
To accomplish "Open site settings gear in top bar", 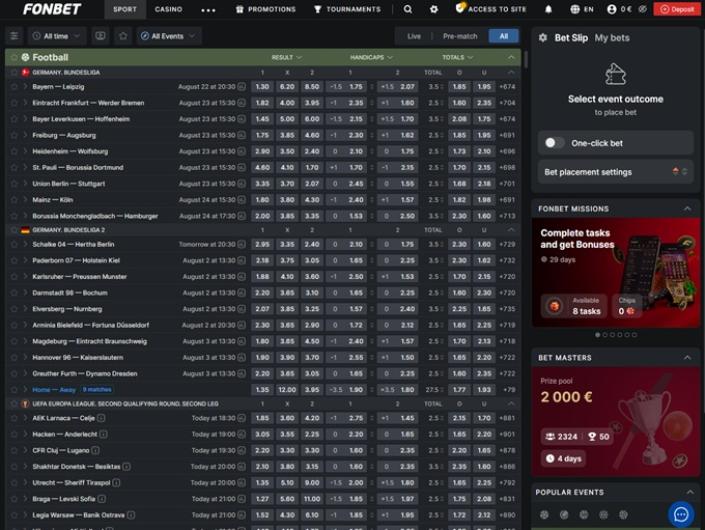I will [434, 9].
